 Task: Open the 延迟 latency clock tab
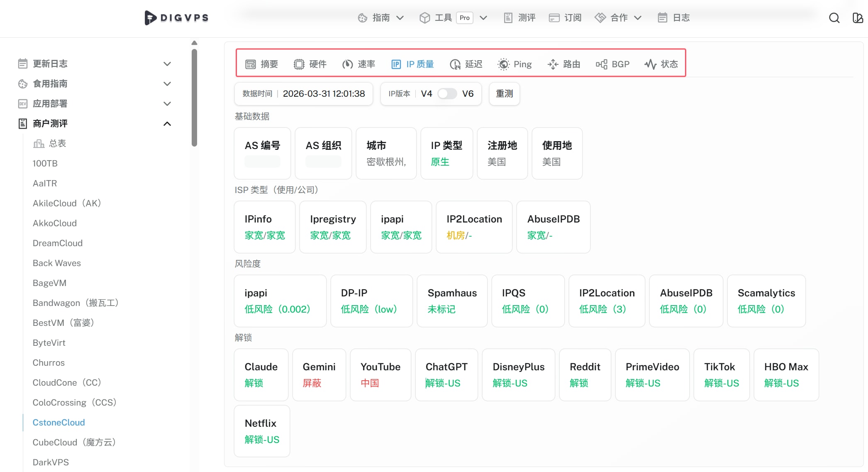[x=466, y=64]
